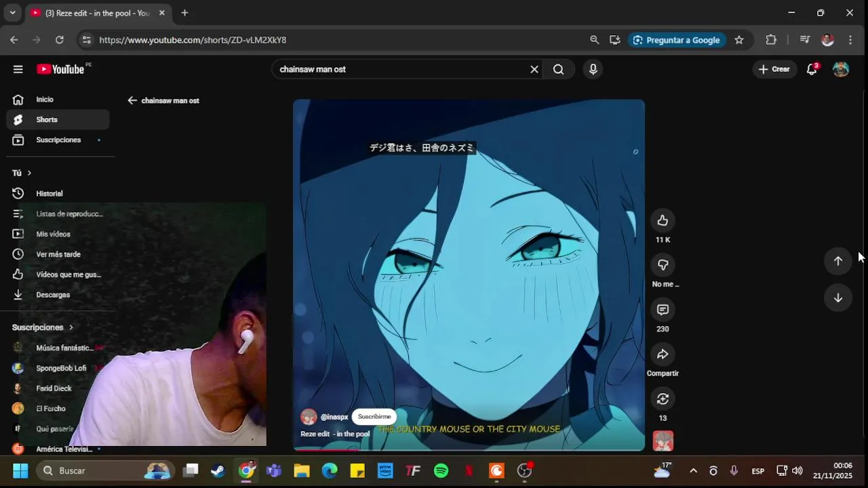Open the Windows Start menu
The height and width of the screenshot is (488, 868).
pos(20,470)
